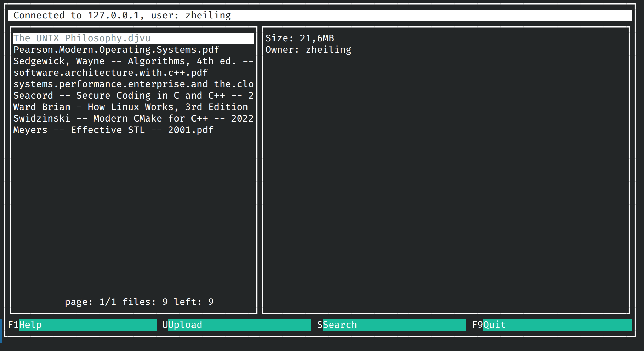Click the F1 key label
This screenshot has height=351, width=644.
[x=13, y=325]
